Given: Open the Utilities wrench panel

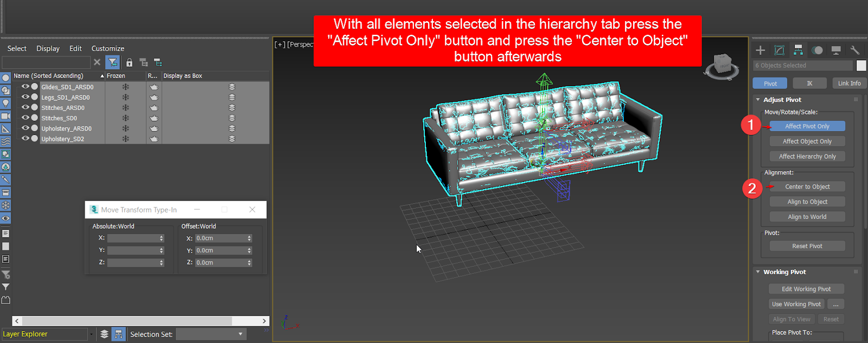Looking at the screenshot, I should (x=854, y=50).
